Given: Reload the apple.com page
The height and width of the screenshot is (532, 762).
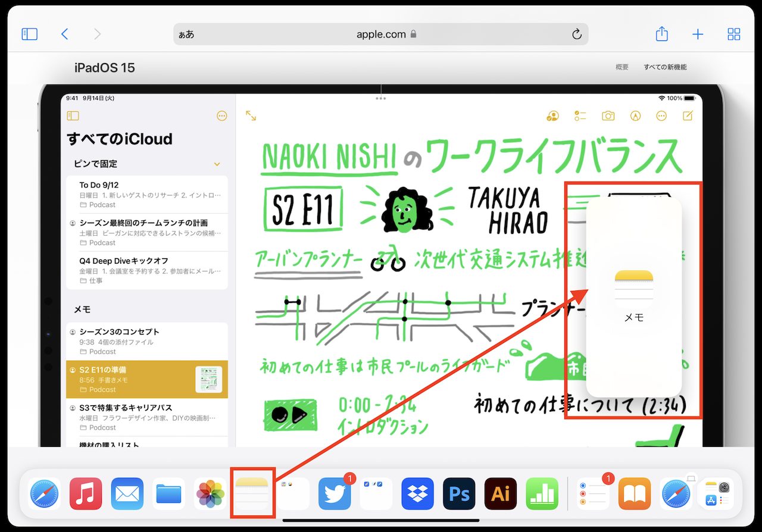Looking at the screenshot, I should click(576, 34).
